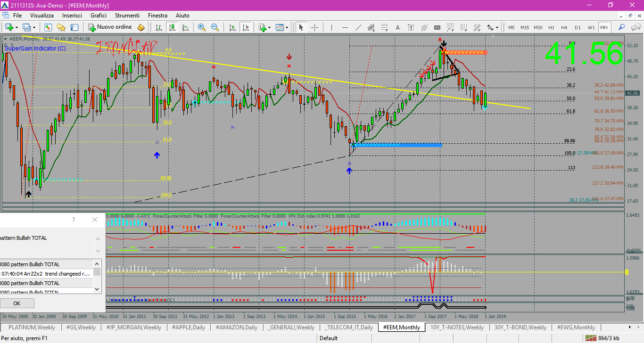Viewport: 644px width, 343px height.
Task: Open the File menu
Action: 17,16
